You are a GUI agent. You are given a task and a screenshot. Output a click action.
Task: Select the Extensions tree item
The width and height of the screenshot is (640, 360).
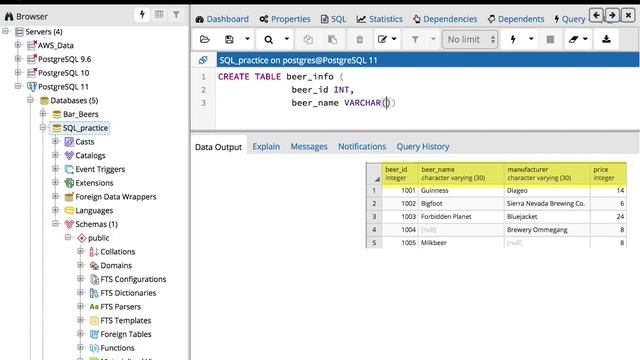coord(94,183)
